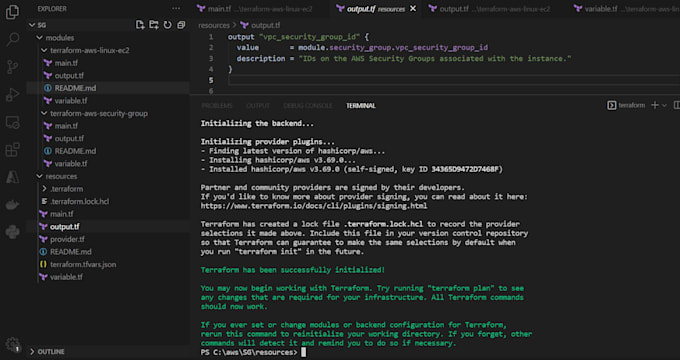
Task: Select the terraform terminal shell indicator
Action: pos(626,105)
